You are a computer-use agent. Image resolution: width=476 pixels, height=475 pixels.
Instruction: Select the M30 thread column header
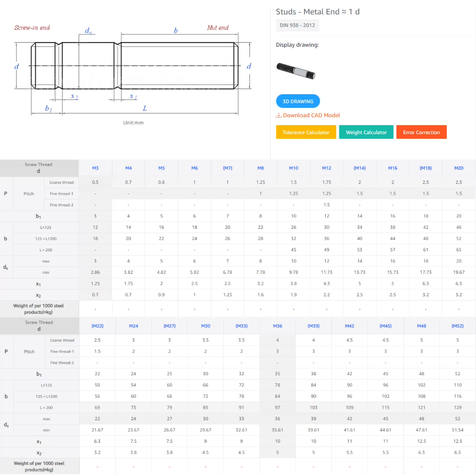tap(205, 326)
